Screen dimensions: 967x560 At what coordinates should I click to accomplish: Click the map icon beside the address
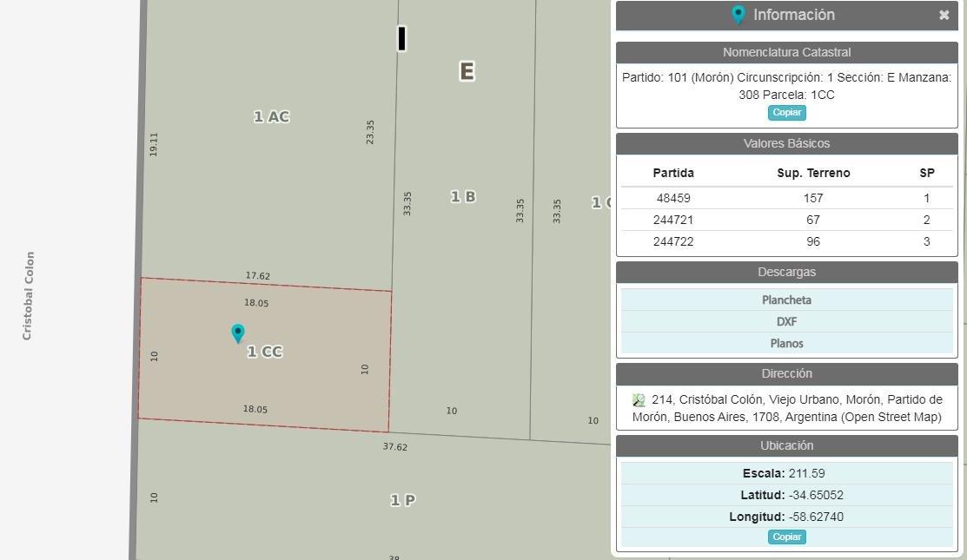pyautogui.click(x=639, y=400)
